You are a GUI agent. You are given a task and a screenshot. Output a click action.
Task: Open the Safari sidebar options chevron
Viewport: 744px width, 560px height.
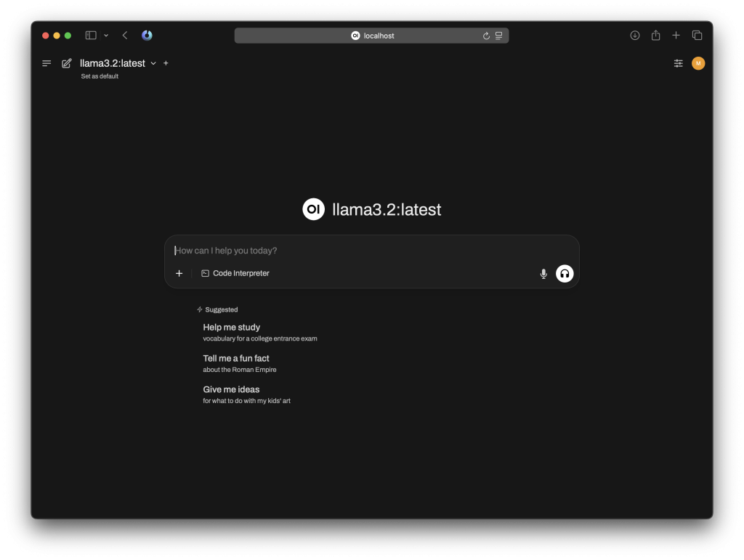(106, 36)
